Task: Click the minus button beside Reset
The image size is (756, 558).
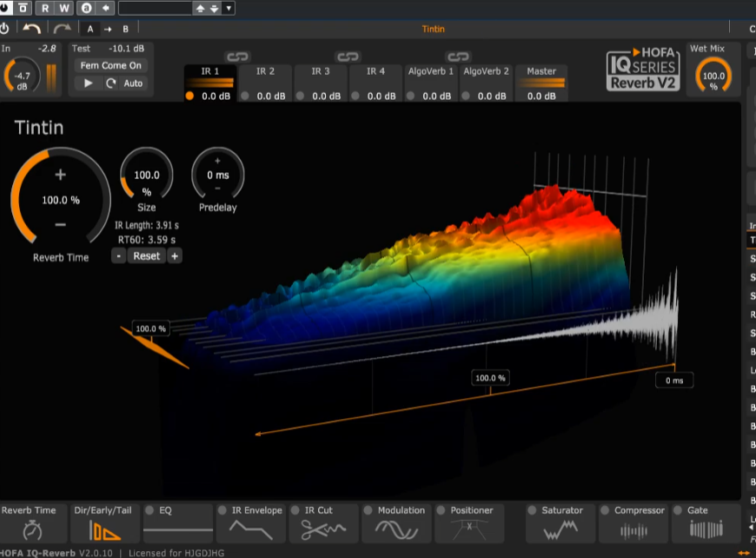Action: 118,256
